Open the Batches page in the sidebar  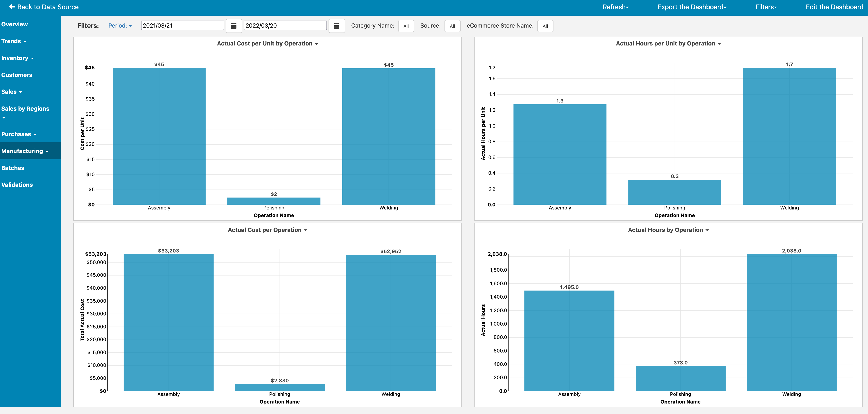pos(13,168)
